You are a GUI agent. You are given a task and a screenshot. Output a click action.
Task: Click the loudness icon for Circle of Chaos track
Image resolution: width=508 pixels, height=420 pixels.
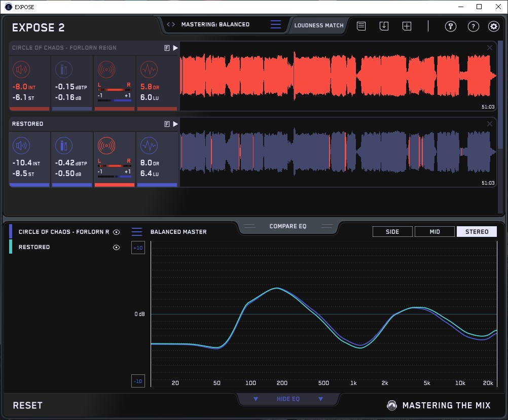21,69
